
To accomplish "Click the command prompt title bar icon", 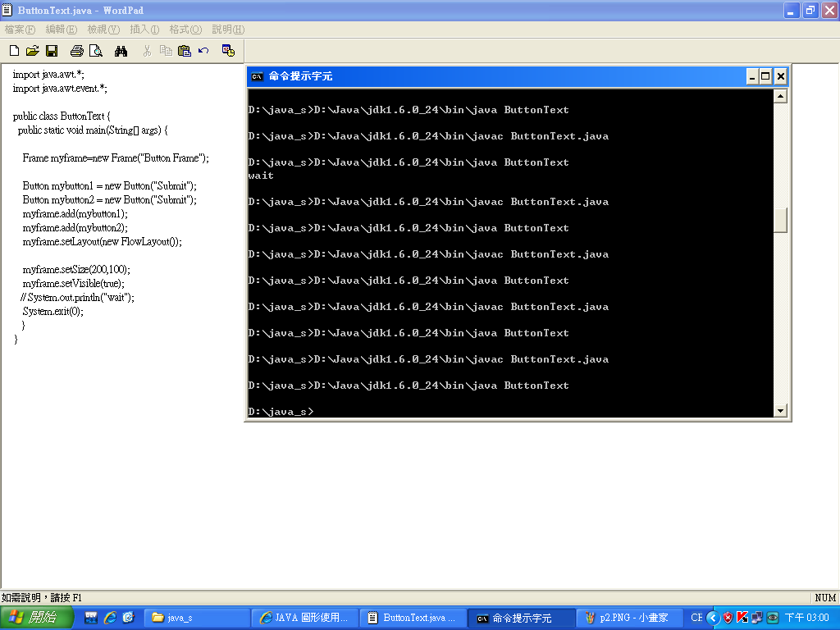I will (257, 76).
